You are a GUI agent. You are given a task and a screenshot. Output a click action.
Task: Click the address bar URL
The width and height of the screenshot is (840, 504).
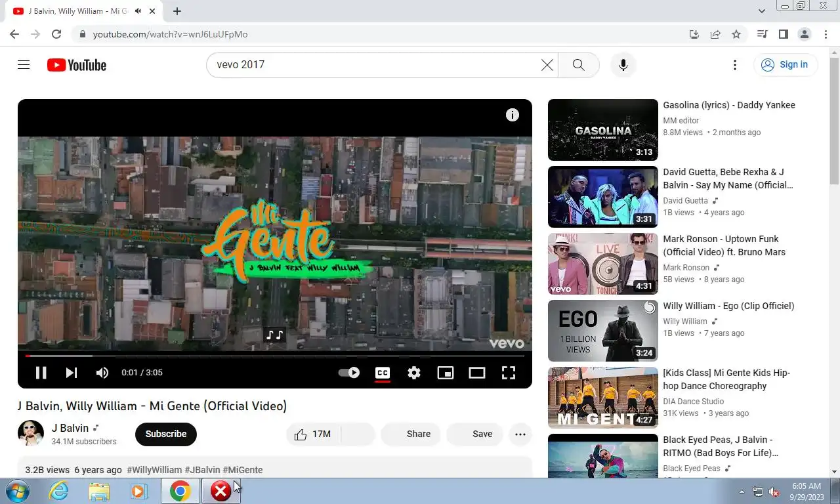[170, 34]
